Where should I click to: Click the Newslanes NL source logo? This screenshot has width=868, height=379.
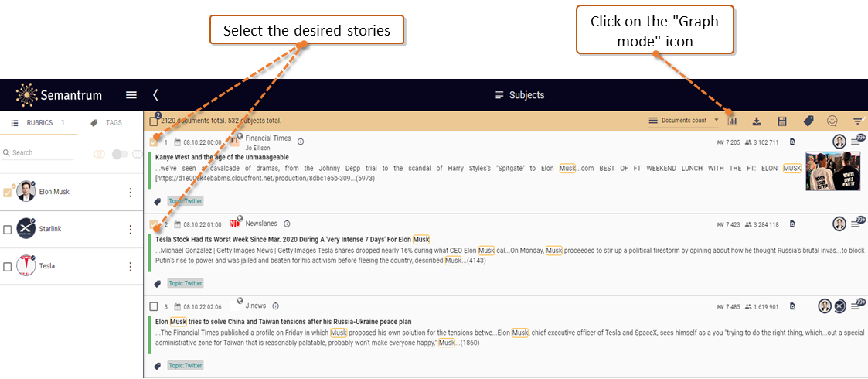click(x=234, y=224)
